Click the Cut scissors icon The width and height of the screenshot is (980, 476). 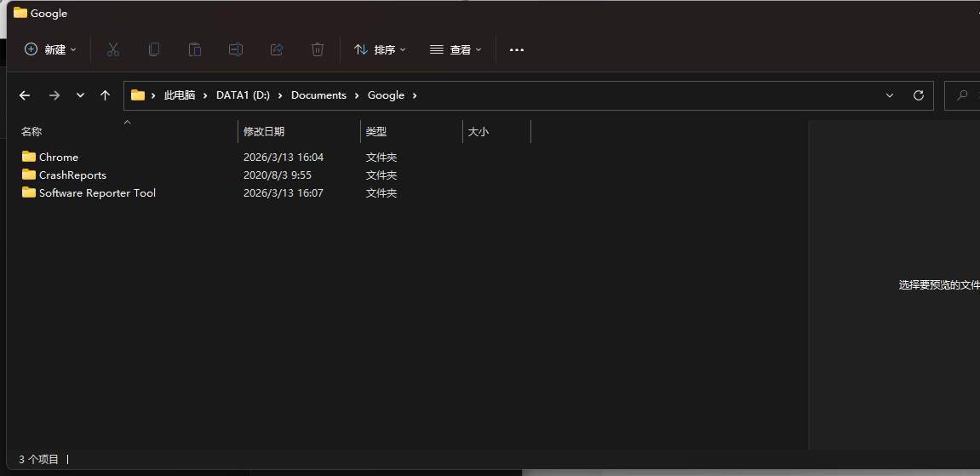point(113,49)
